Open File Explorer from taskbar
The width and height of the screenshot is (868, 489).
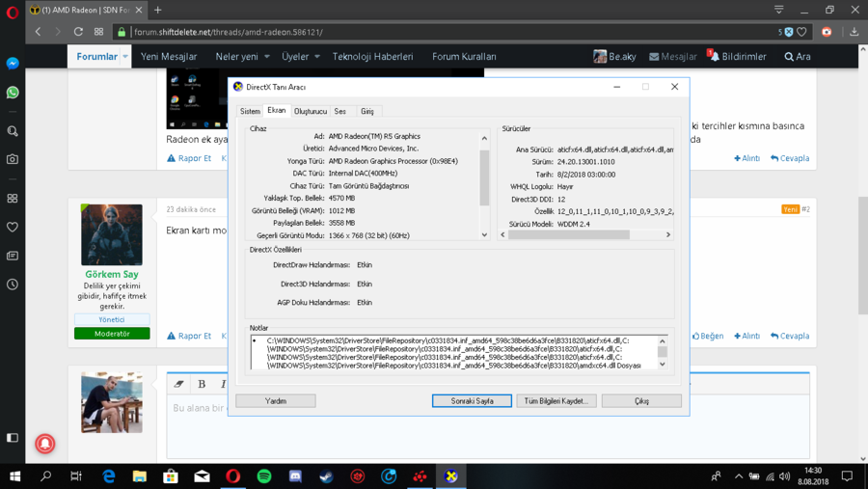tap(140, 476)
